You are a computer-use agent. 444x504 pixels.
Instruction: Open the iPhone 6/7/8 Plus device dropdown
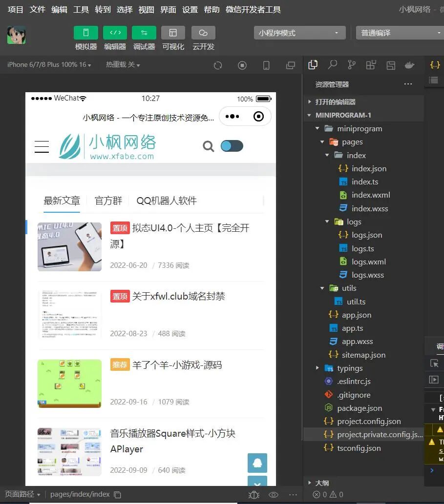coord(49,64)
